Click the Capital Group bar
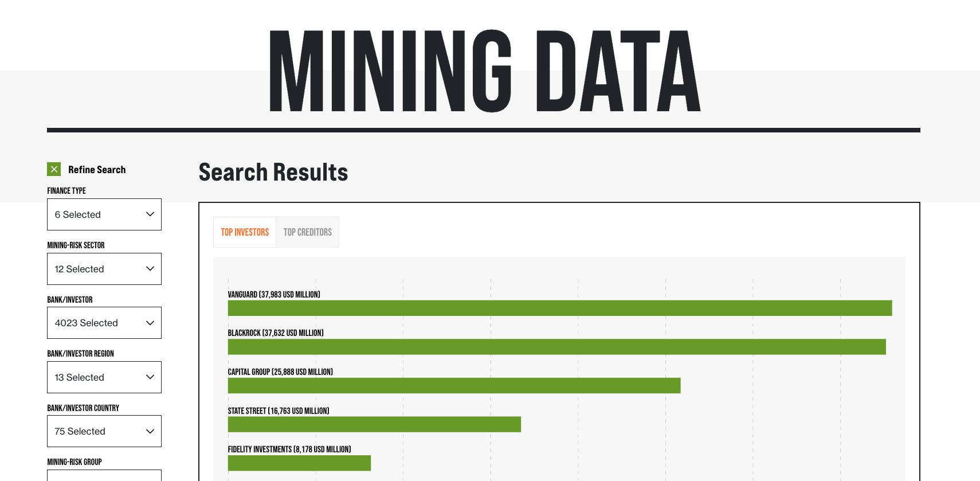 (454, 385)
